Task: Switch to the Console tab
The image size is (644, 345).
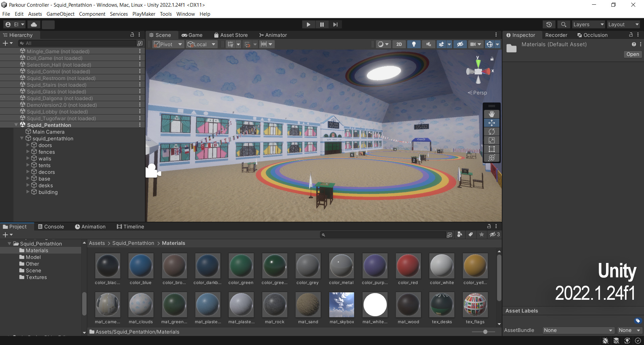Action: coord(51,226)
